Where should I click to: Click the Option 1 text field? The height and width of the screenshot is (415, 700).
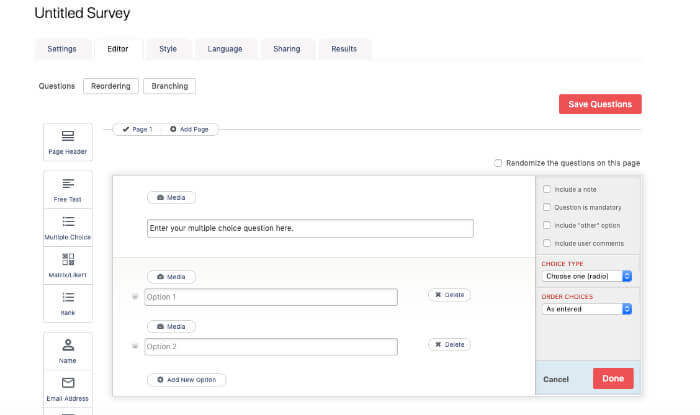tap(270, 297)
